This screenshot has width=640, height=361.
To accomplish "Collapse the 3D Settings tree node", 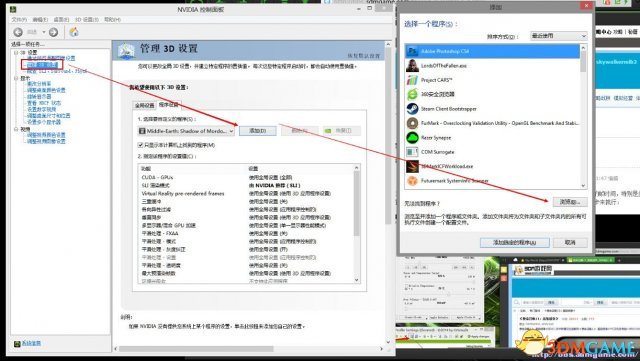I will [x=16, y=52].
